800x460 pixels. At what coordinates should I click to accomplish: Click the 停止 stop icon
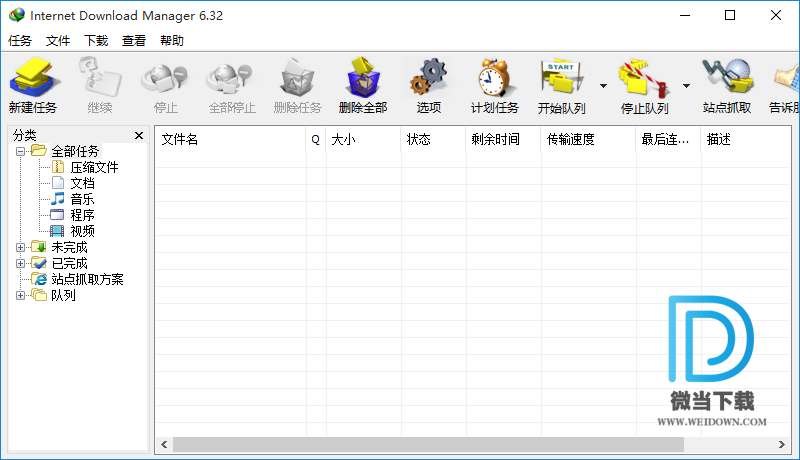(165, 79)
